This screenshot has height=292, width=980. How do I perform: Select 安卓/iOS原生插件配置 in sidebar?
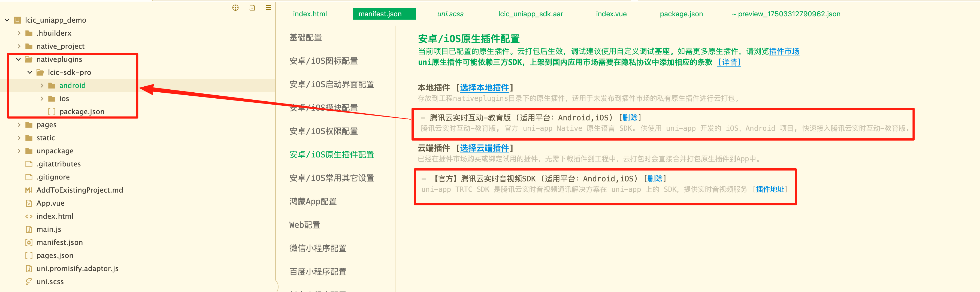tap(332, 155)
